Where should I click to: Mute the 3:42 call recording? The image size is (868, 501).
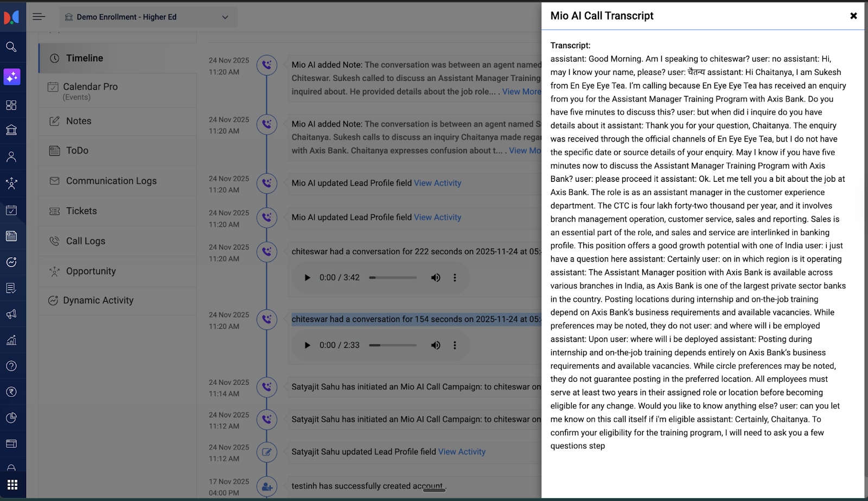coord(436,278)
